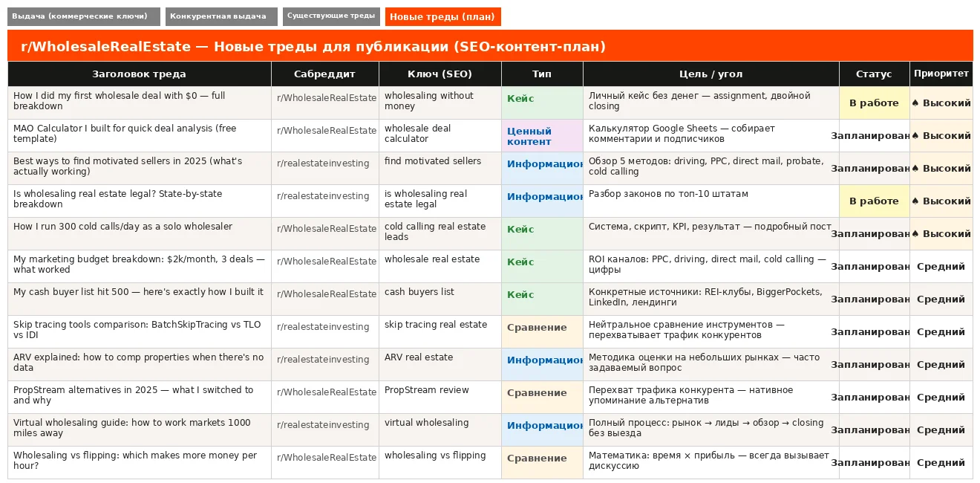The width and height of the screenshot is (980, 483).
Task: Click 'В работе' status in legal row
Action: [874, 201]
